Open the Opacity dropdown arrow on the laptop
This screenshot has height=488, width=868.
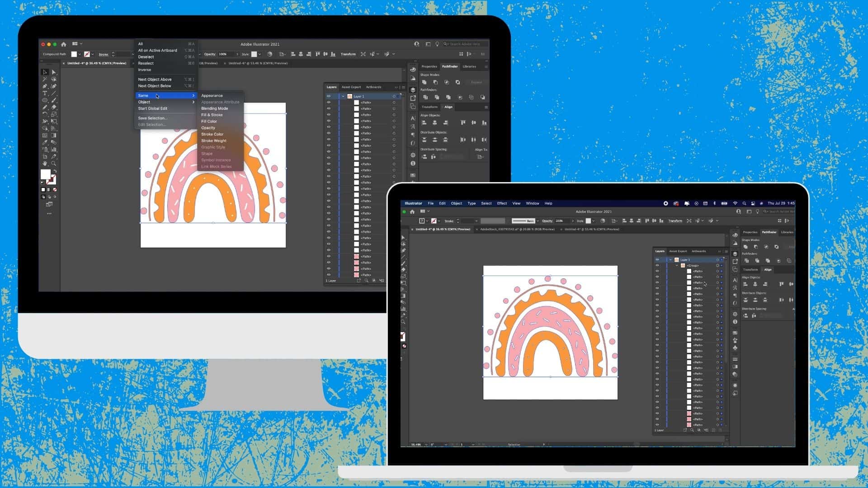coord(573,221)
